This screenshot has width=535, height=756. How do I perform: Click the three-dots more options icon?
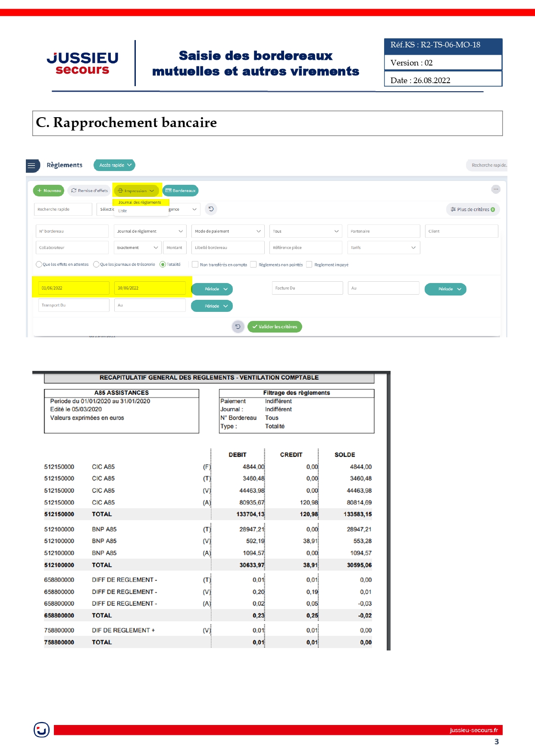pos(496,189)
